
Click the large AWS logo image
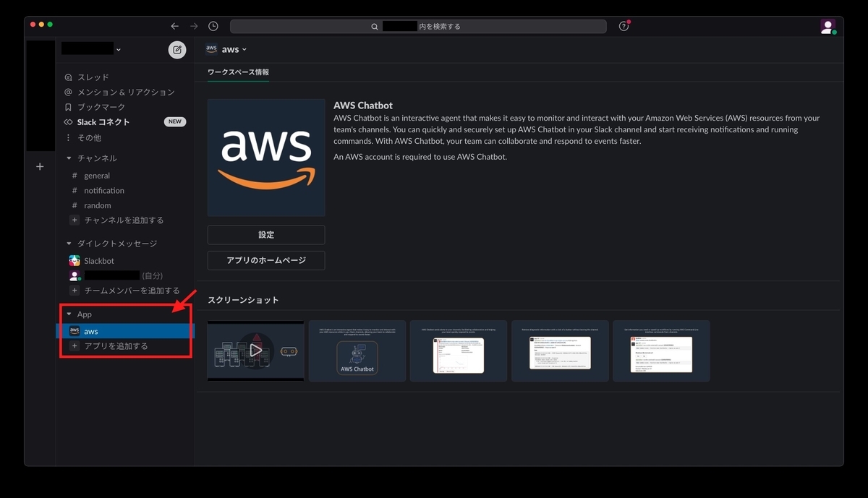point(266,158)
